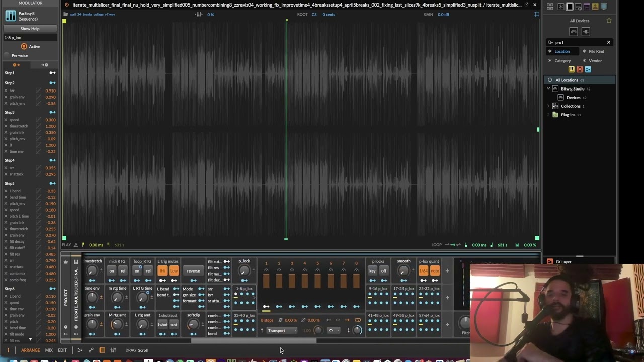The width and height of the screenshot is (644, 362).
Task: Click the sust button
Action: coord(174,324)
